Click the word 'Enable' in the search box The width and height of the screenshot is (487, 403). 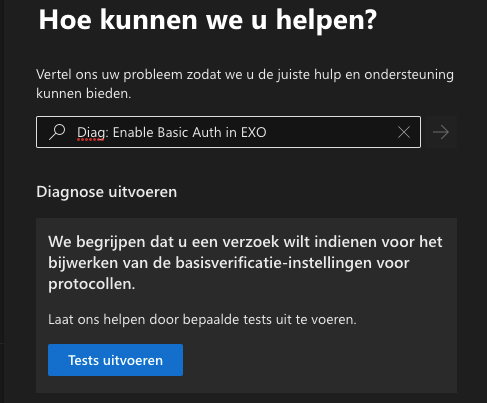133,132
